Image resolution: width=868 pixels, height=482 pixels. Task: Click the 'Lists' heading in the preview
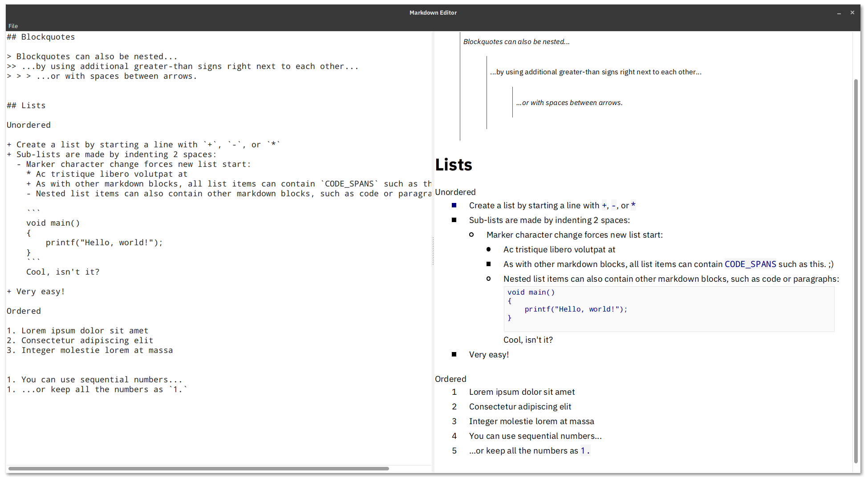[453, 165]
